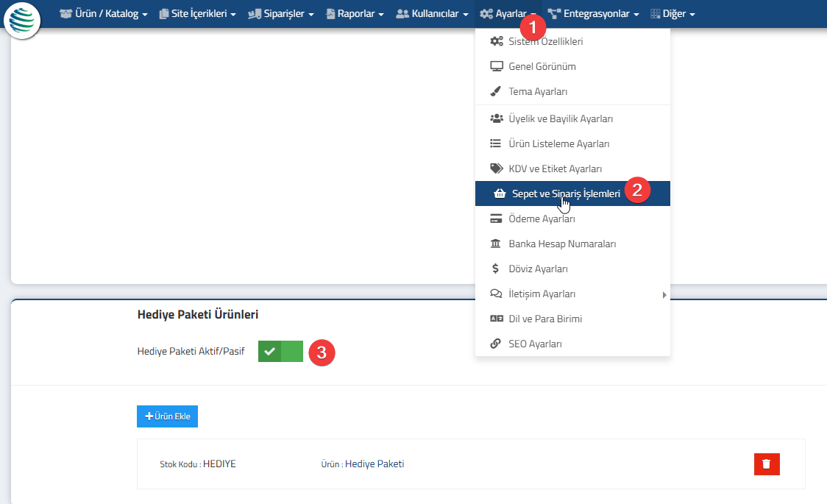
Task: Click the gears icon beside Sistem Özellikleri
Action: [x=497, y=41]
